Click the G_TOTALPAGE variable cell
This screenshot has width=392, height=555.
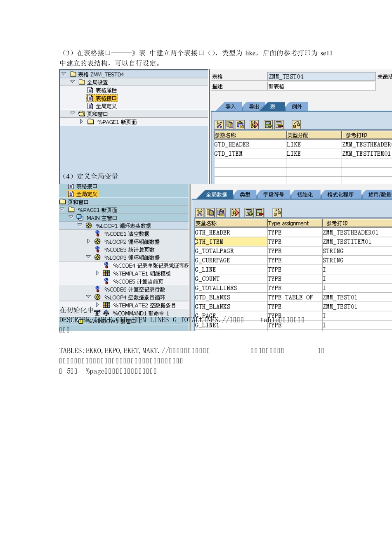tap(231, 251)
